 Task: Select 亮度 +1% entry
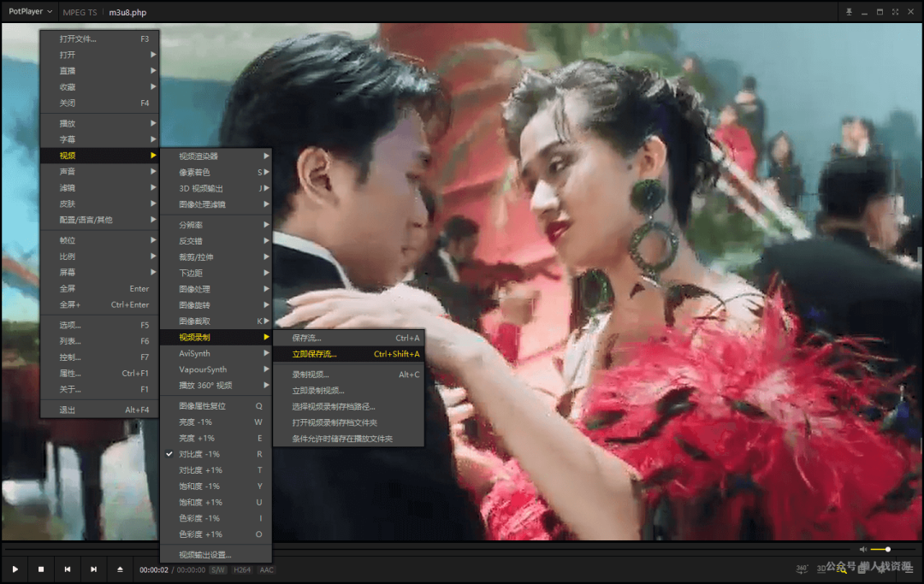(216, 438)
